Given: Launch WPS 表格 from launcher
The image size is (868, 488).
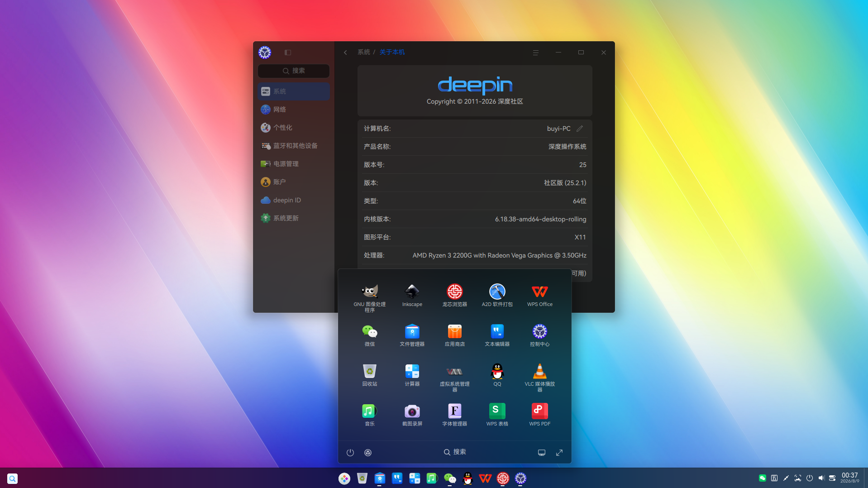Looking at the screenshot, I should coord(497,415).
